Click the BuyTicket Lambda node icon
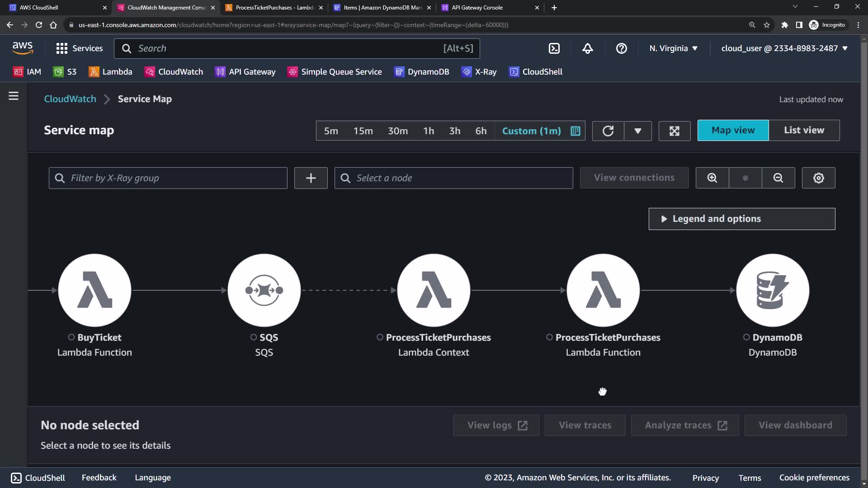The image size is (868, 488). point(94,290)
